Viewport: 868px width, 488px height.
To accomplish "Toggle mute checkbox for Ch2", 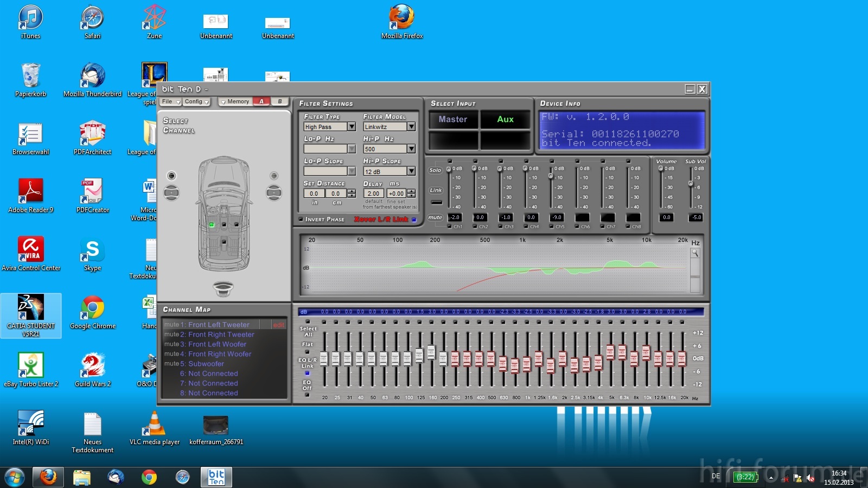I will point(475,227).
